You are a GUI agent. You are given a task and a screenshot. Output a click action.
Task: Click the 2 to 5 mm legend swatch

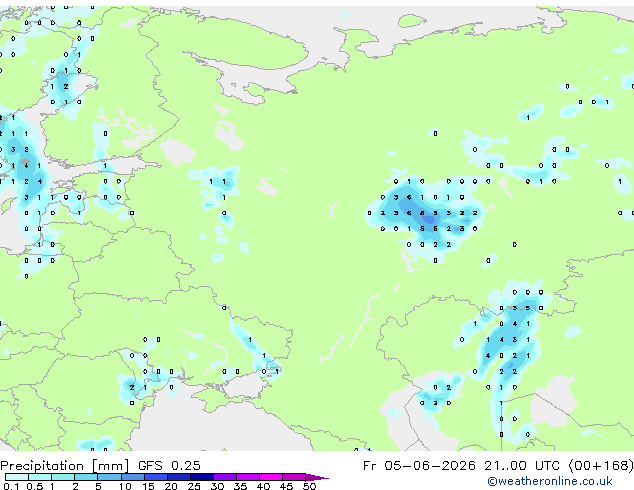pyautogui.click(x=86, y=477)
